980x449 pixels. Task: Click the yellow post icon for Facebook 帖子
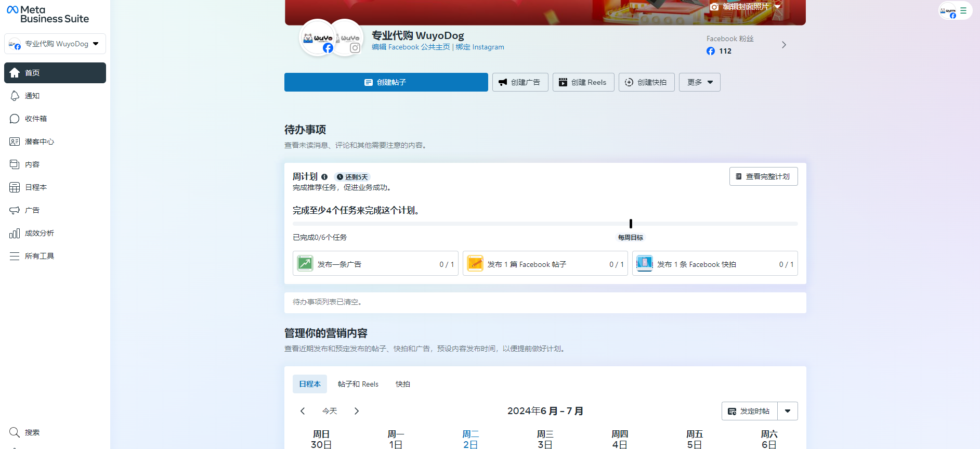[475, 263]
